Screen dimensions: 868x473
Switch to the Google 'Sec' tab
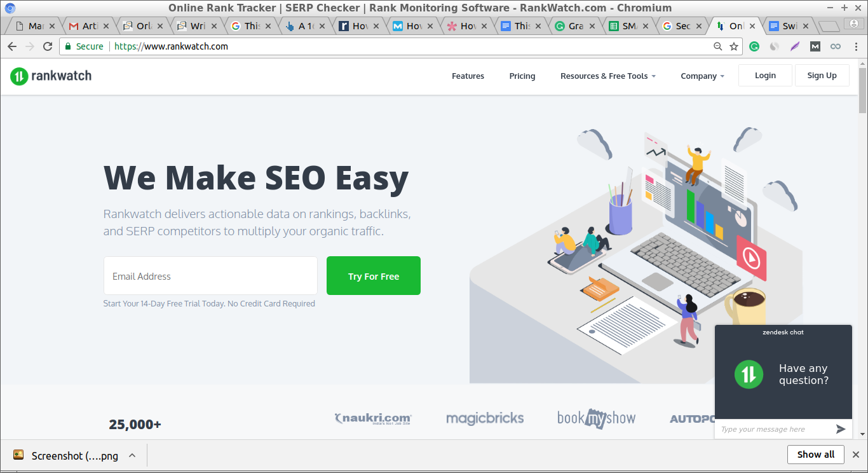(682, 26)
